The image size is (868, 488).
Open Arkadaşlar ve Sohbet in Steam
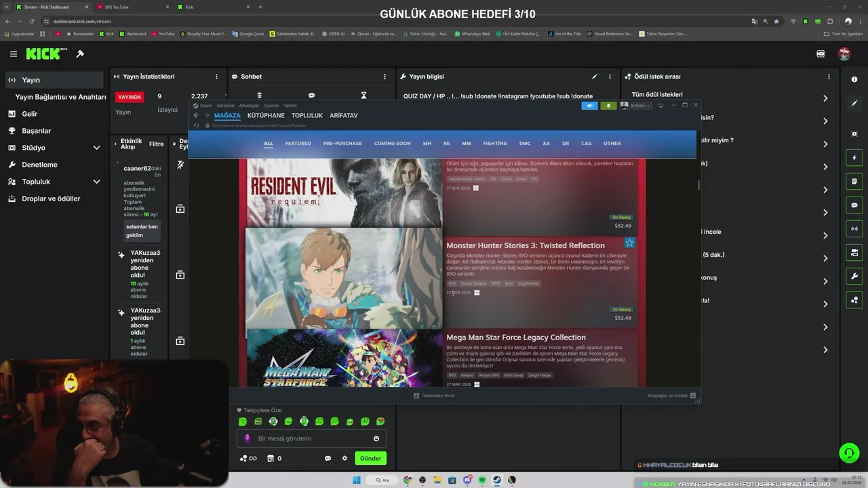(671, 395)
